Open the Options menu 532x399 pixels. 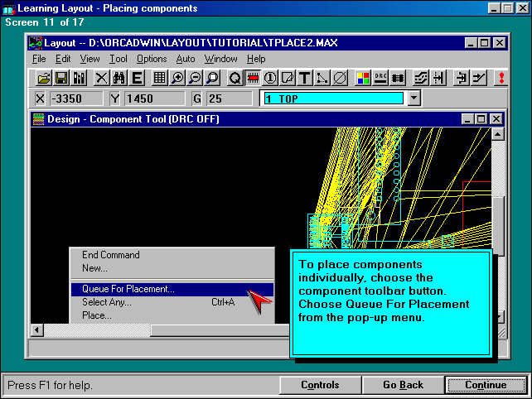152,59
